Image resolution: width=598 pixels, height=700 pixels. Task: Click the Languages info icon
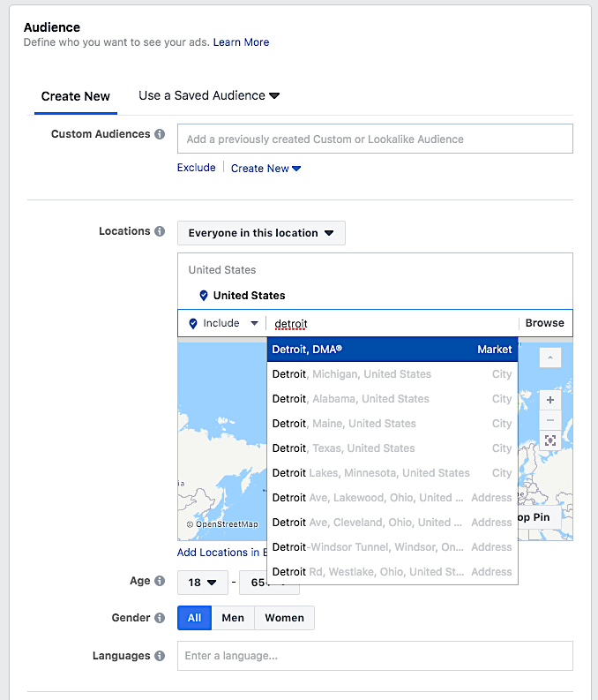160,656
